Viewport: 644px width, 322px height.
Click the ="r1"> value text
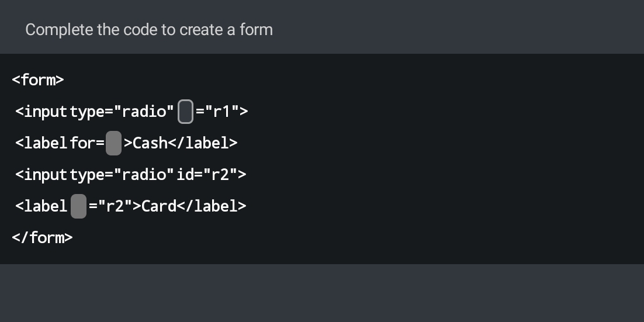point(221,112)
